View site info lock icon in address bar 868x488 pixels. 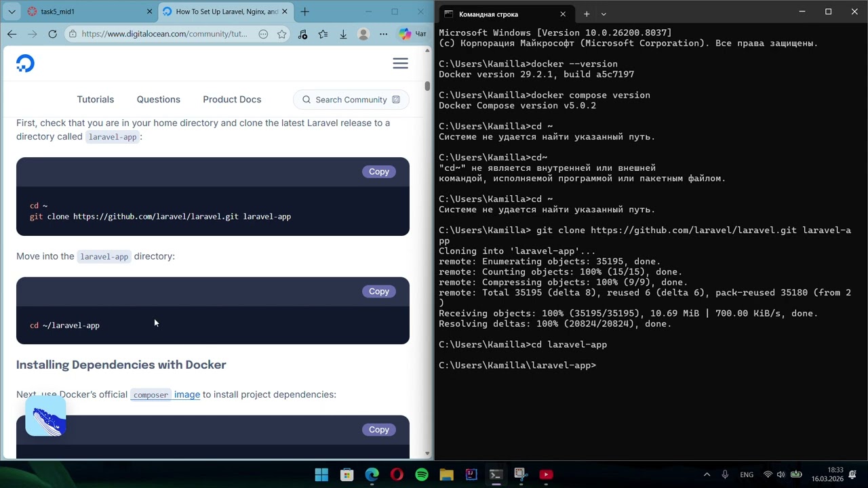point(73,34)
